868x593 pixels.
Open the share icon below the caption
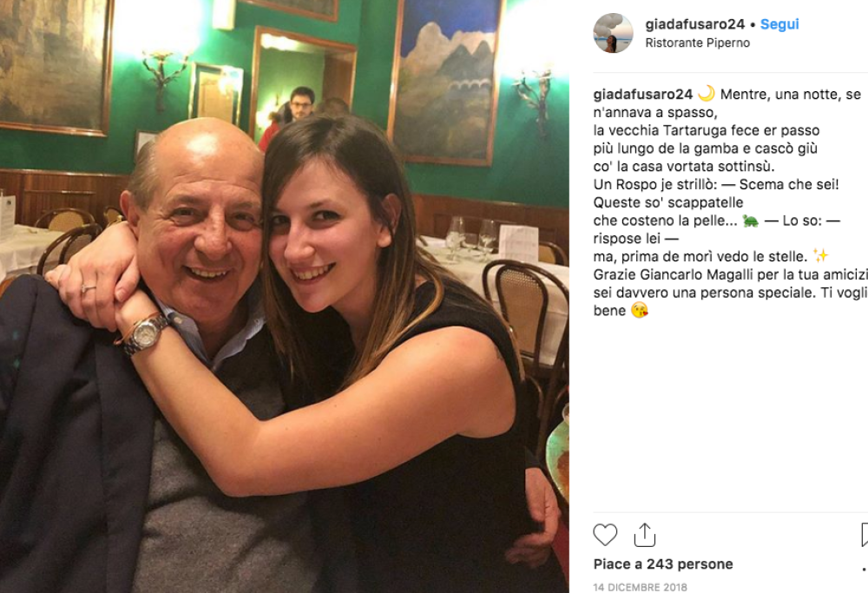pos(644,535)
